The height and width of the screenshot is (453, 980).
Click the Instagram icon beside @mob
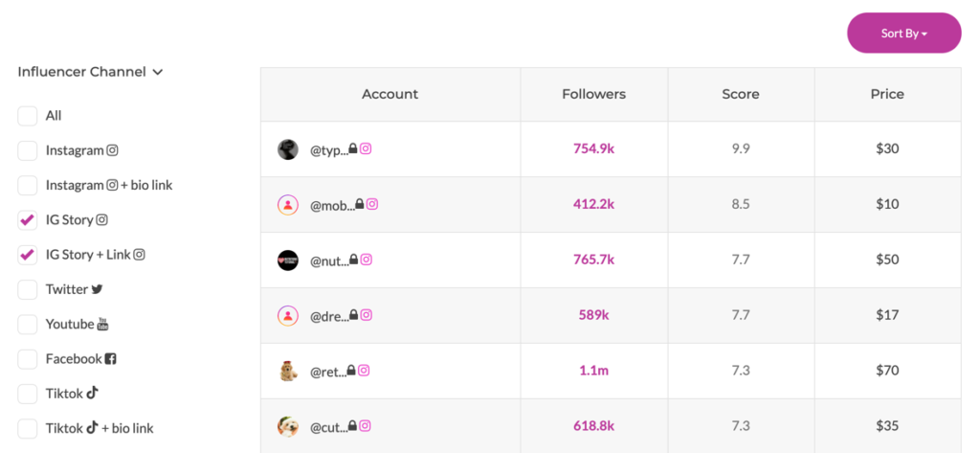tap(373, 204)
